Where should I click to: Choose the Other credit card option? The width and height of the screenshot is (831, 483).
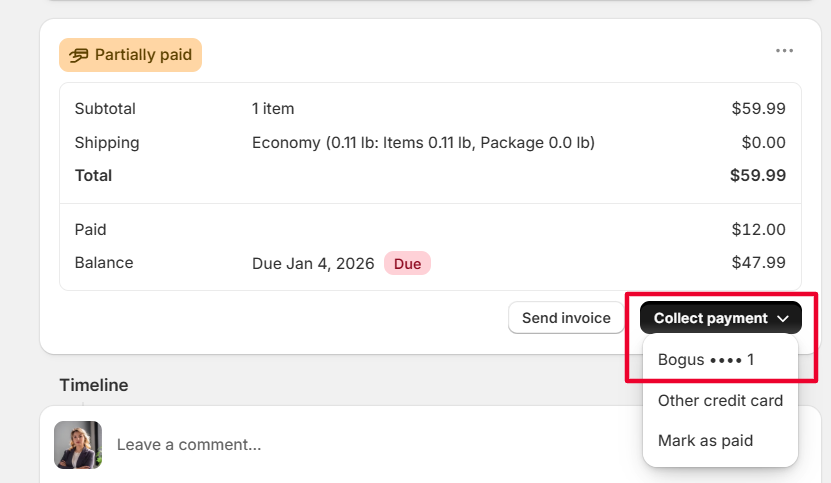point(720,400)
